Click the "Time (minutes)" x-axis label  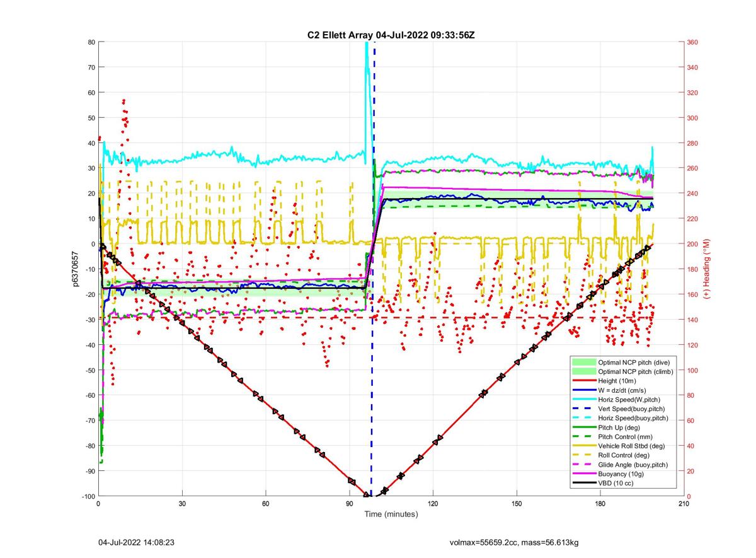391,514
